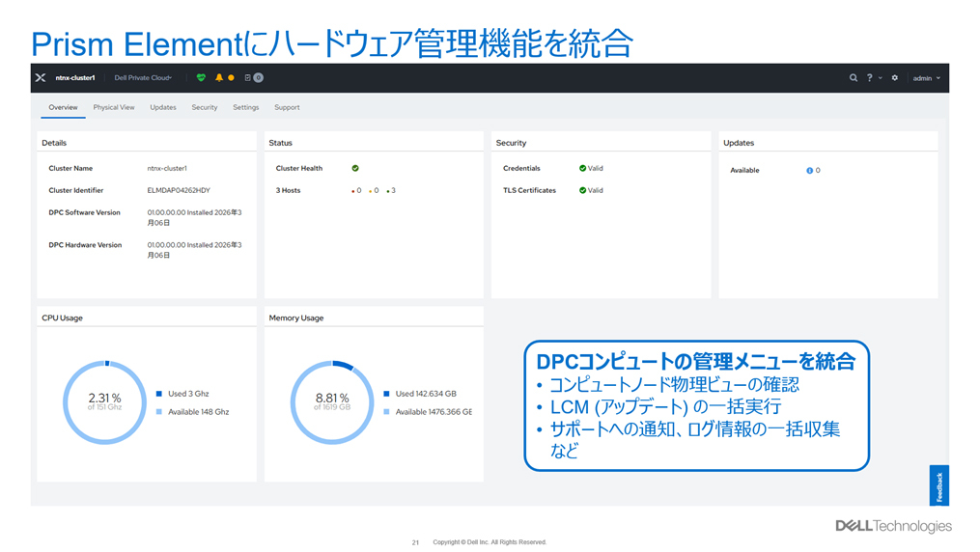This screenshot has width=980, height=552.
Task: Click the dark blue Used 3 Ghz swatch
Action: tap(158, 394)
